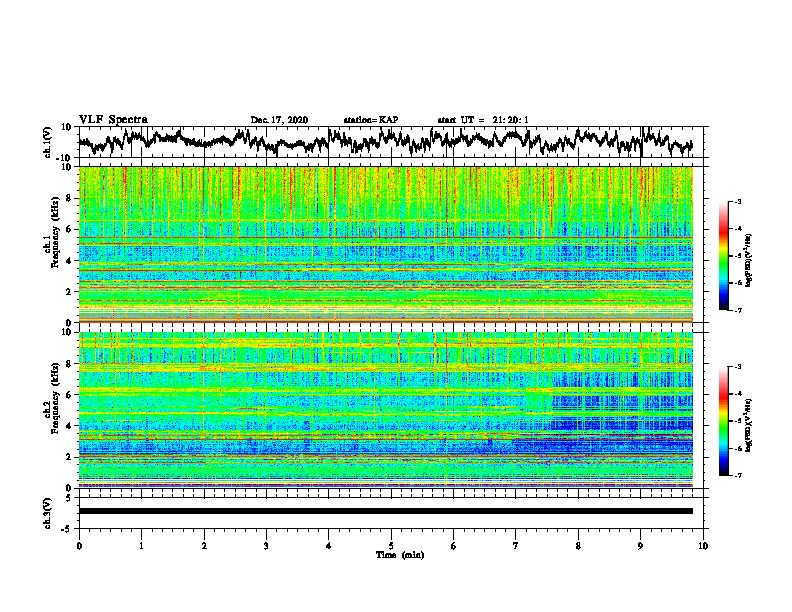Click the ch.2 spectrogram panel
Screen dimensions: 792x612
pyautogui.click(x=386, y=410)
